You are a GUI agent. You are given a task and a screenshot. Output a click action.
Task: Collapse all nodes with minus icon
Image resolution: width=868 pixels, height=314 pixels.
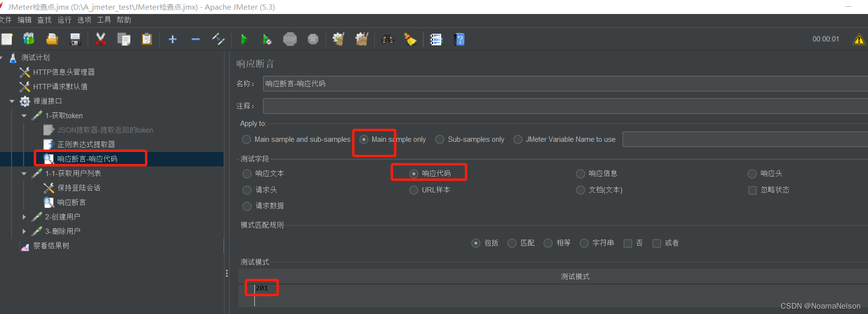196,40
